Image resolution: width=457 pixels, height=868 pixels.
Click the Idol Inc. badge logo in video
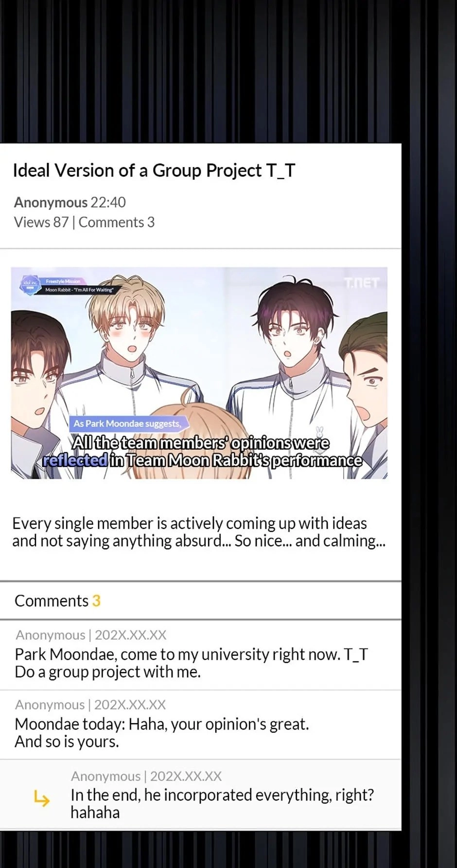tap(30, 285)
